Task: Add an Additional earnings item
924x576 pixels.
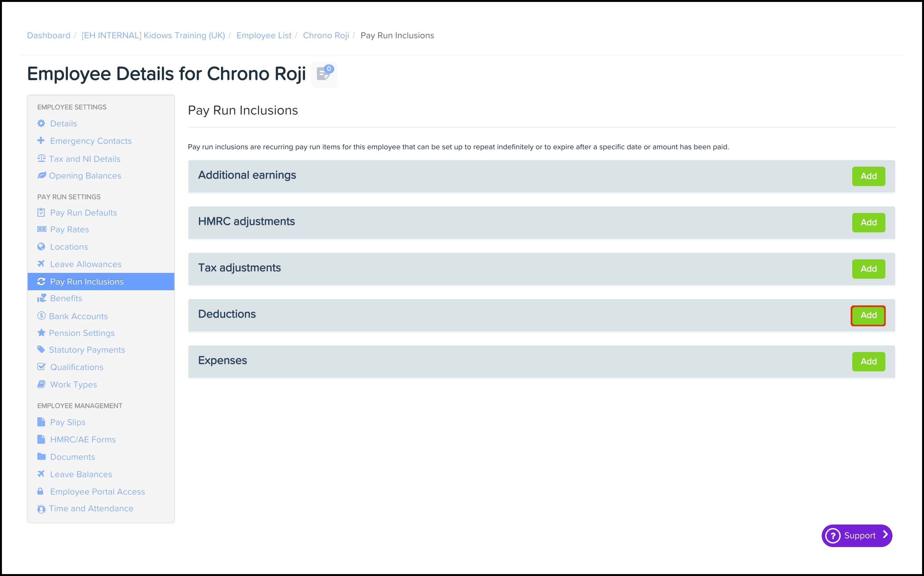Action: click(x=868, y=176)
